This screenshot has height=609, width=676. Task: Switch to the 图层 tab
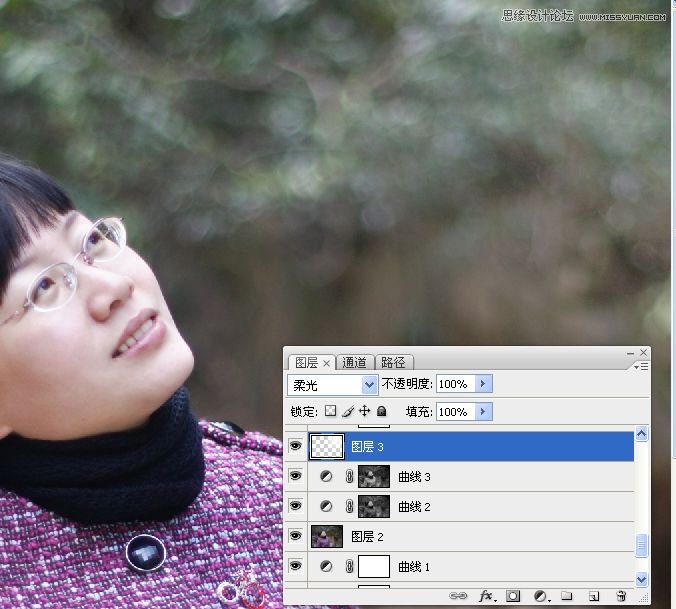[x=307, y=362]
